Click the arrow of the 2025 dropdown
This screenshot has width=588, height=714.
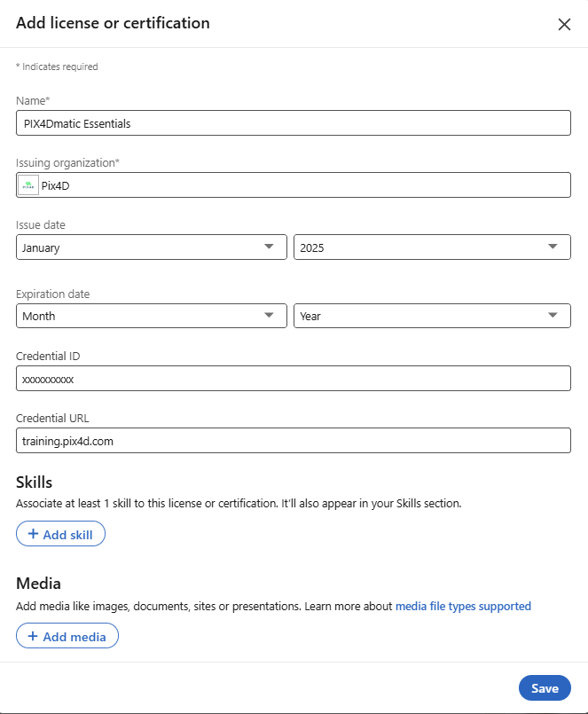553,247
